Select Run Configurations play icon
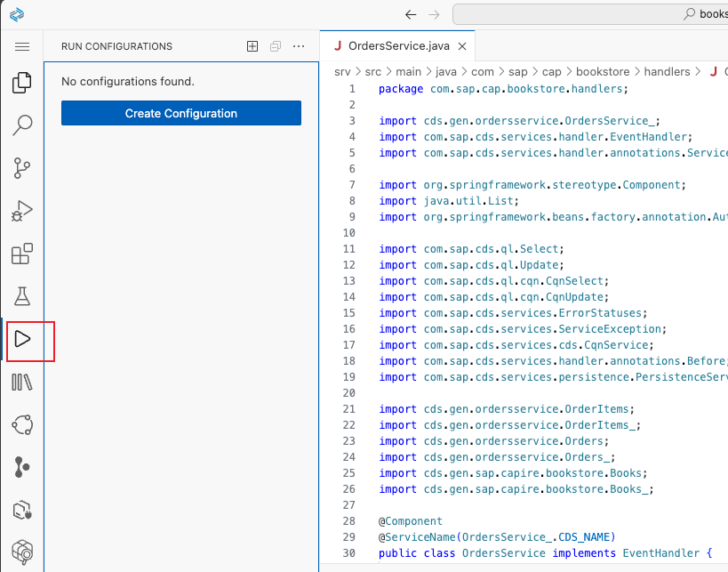 [x=22, y=340]
